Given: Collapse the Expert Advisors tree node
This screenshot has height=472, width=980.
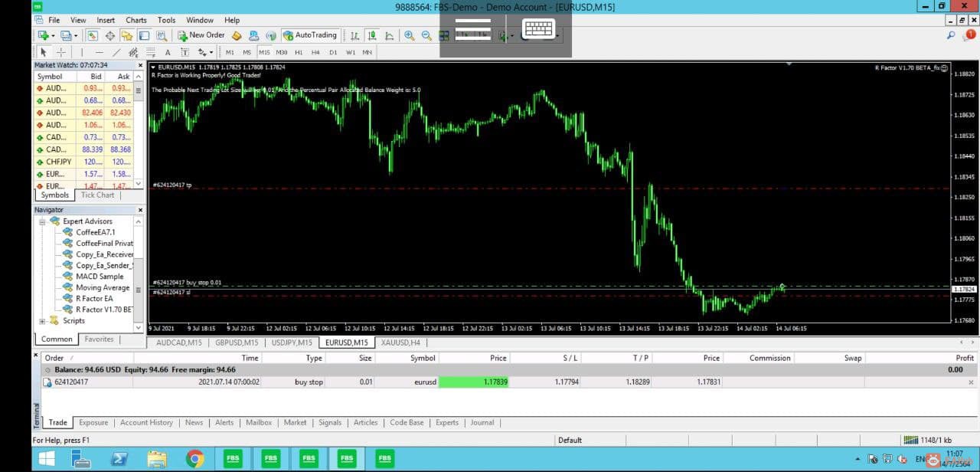Looking at the screenshot, I should tap(43, 221).
